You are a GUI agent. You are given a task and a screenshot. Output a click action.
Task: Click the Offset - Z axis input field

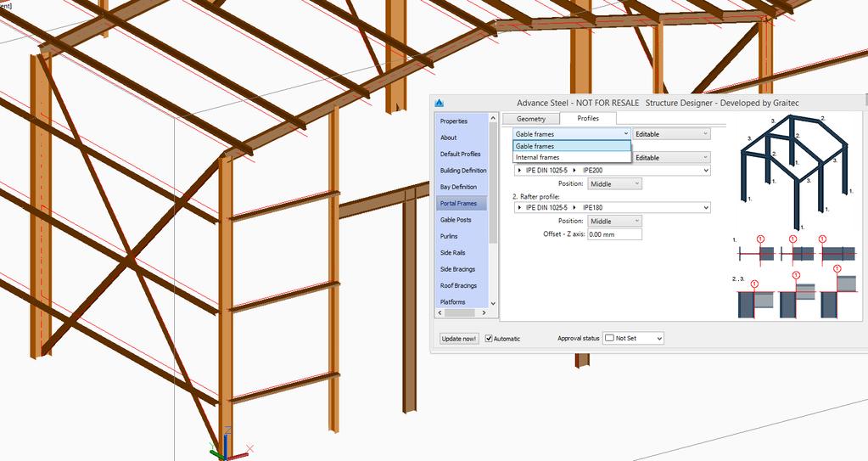(x=614, y=233)
